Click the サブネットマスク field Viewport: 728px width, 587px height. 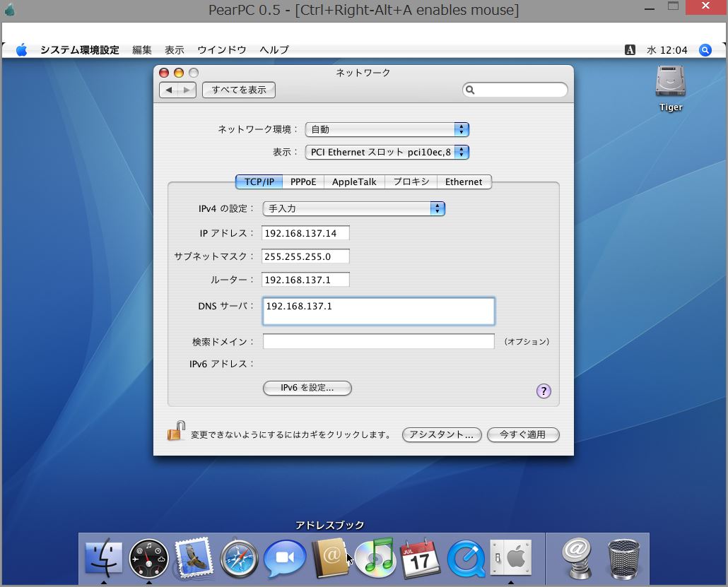(x=305, y=256)
